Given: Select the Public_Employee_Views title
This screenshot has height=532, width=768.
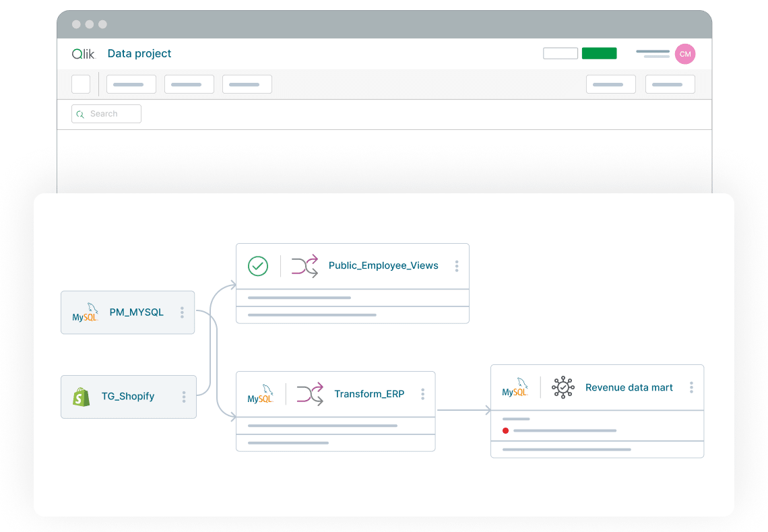Looking at the screenshot, I should click(x=383, y=266).
